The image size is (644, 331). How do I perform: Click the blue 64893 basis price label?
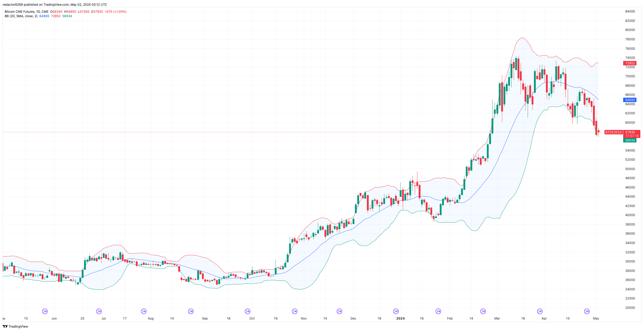pyautogui.click(x=630, y=100)
